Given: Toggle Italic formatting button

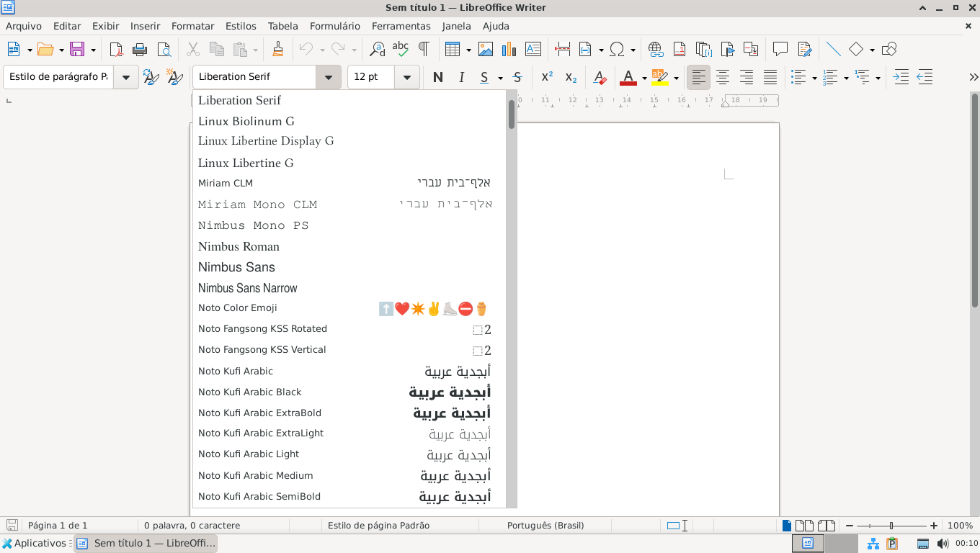Looking at the screenshot, I should (461, 77).
